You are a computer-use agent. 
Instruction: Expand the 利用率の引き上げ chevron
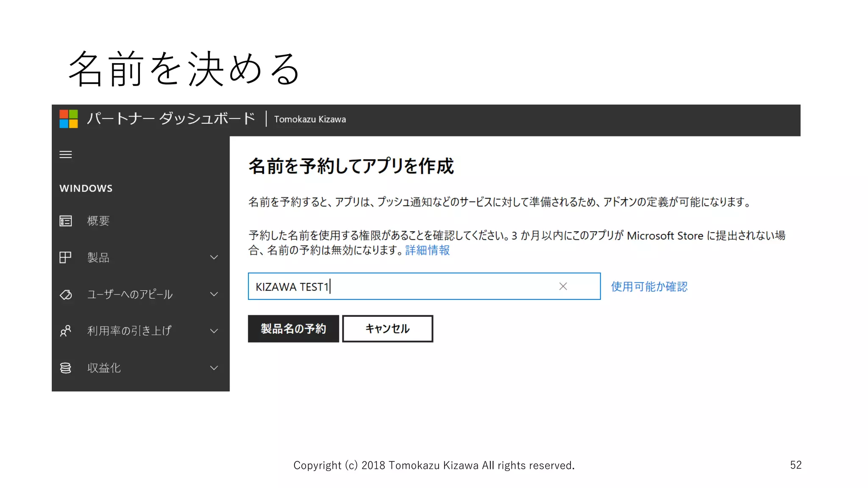pyautogui.click(x=214, y=331)
